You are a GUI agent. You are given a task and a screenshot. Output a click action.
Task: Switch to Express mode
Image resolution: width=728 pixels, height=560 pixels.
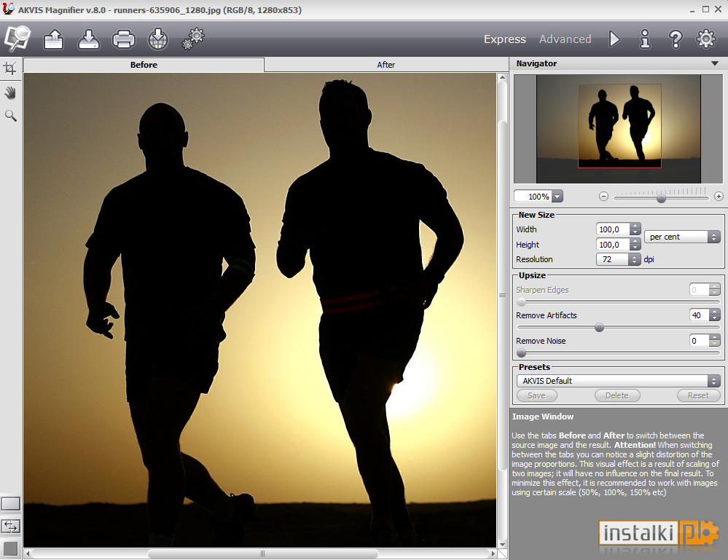505,39
